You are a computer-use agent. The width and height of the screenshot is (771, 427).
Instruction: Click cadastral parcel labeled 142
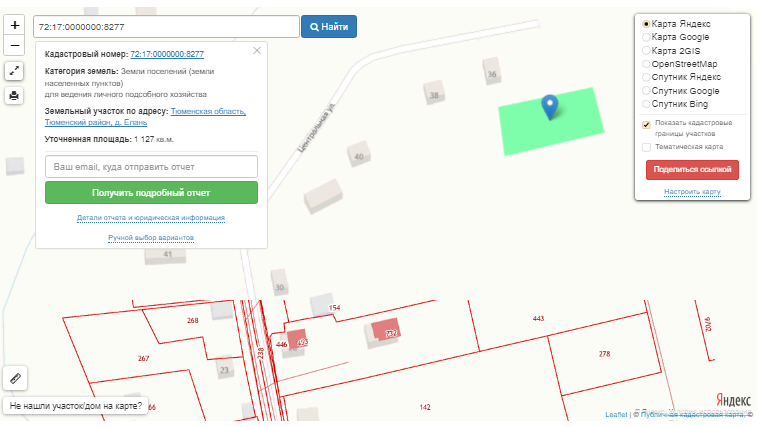[x=425, y=407]
